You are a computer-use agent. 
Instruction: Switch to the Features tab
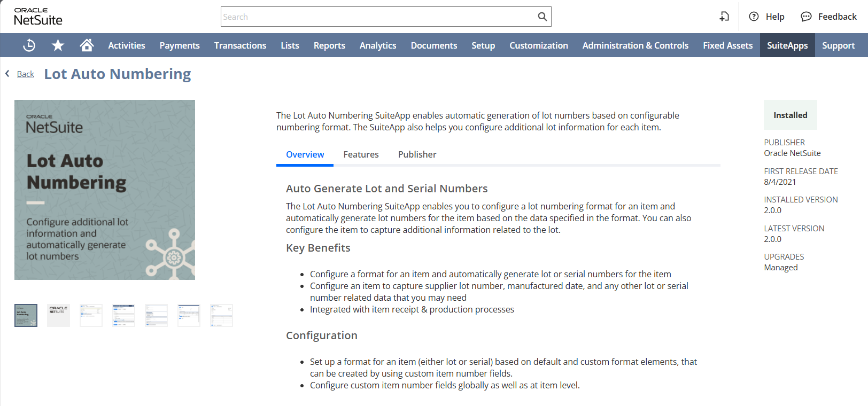pos(361,154)
